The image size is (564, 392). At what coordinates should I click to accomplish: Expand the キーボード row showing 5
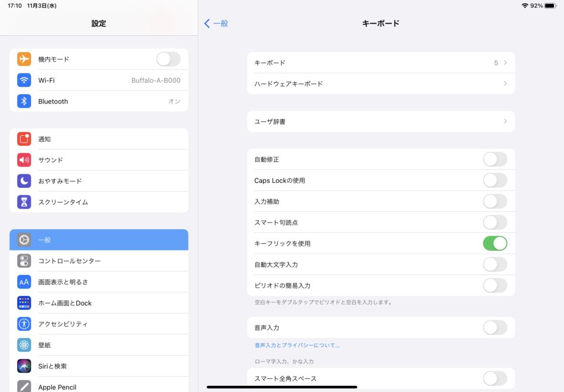pos(381,63)
